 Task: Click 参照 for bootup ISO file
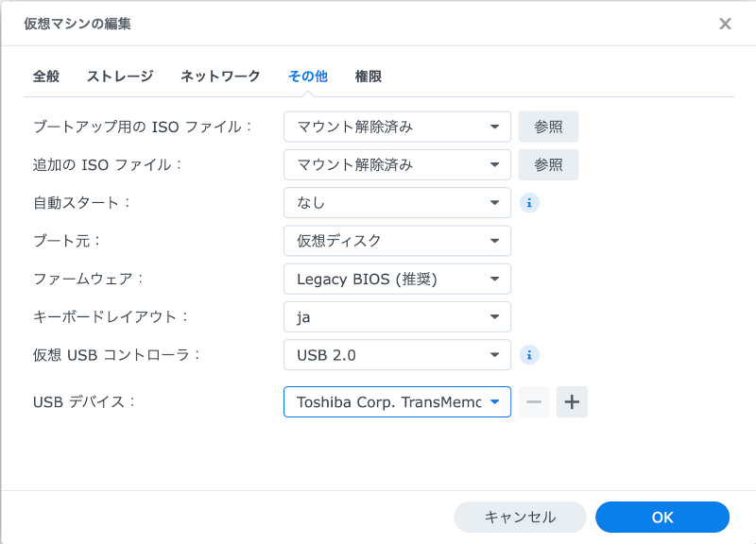548,127
